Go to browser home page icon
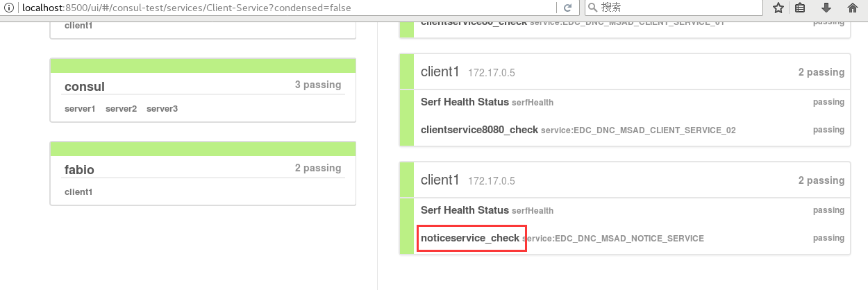 click(853, 8)
